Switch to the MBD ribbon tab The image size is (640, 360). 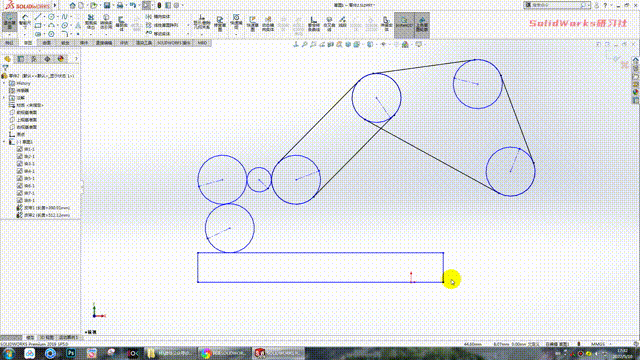point(202,43)
